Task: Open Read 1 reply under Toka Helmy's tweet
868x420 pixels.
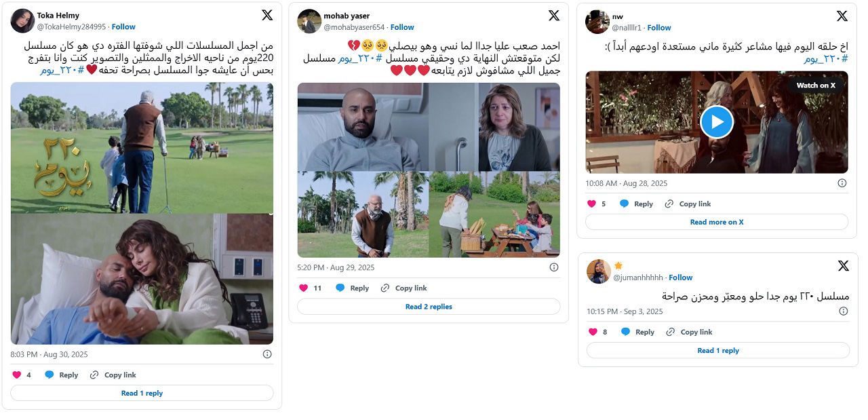Action: (142, 393)
